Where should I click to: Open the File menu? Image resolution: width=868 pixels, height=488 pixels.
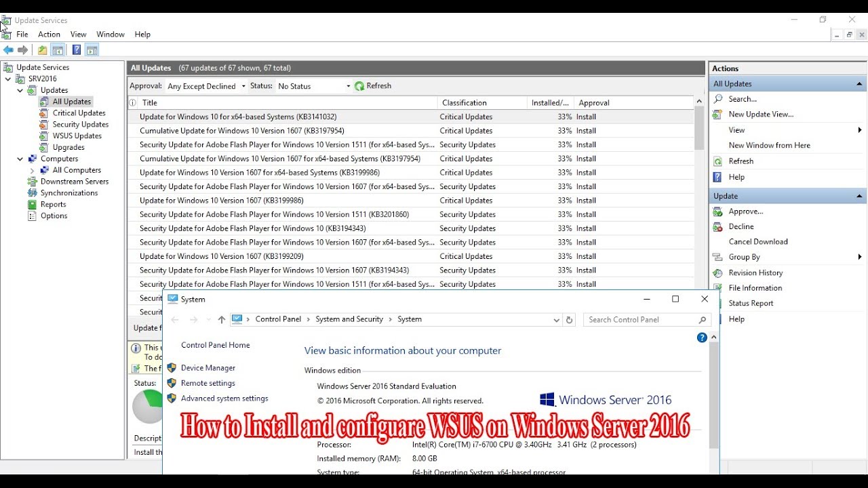pos(22,35)
